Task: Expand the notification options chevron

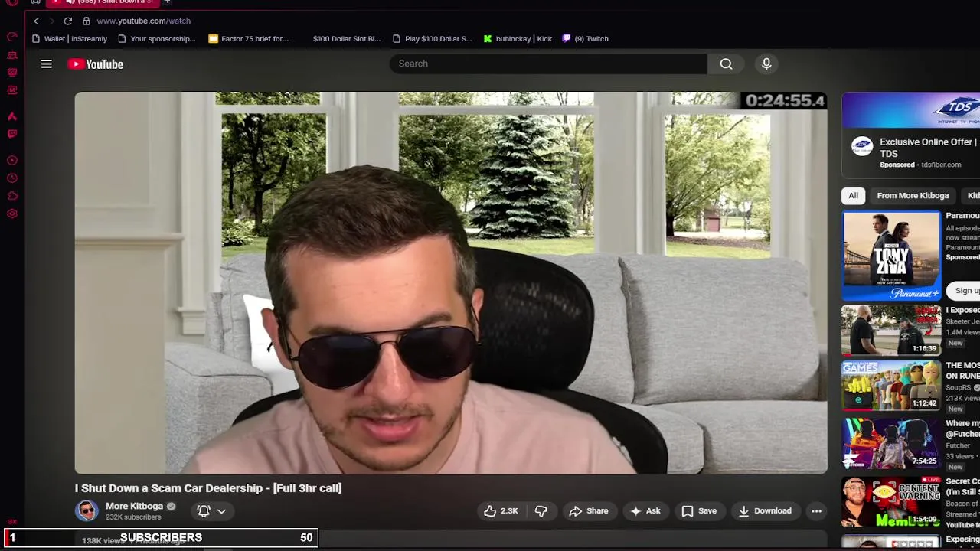Action: point(221,511)
